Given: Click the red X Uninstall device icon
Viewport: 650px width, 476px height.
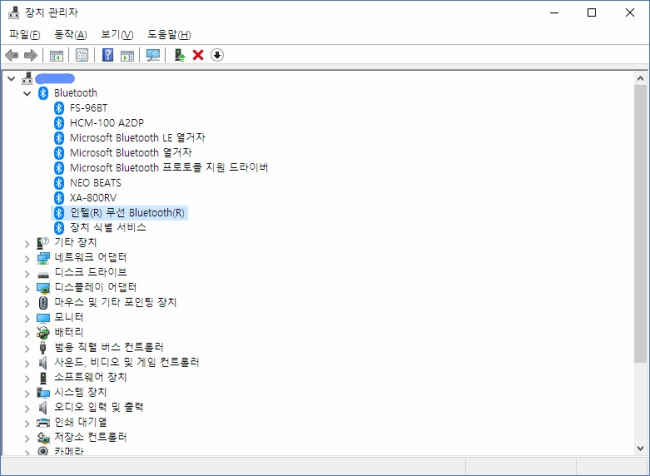Looking at the screenshot, I should pyautogui.click(x=198, y=55).
